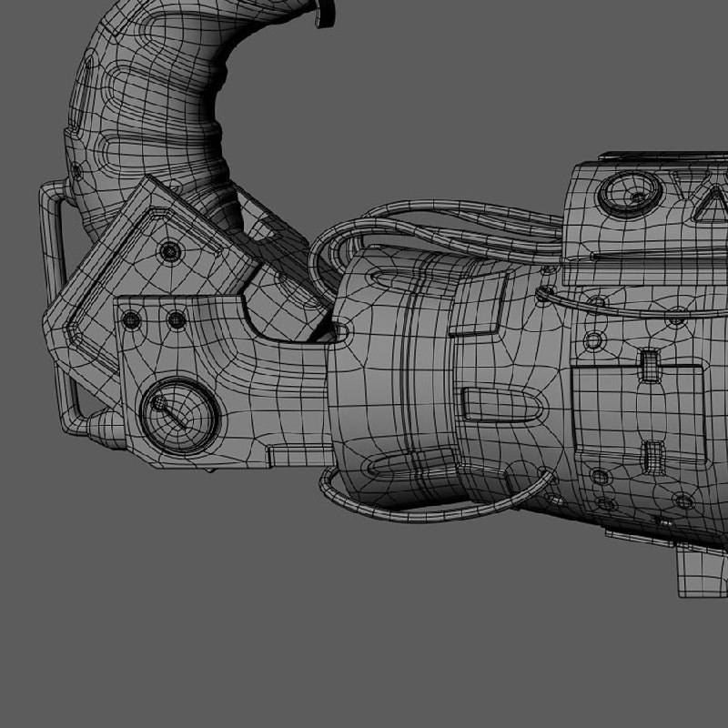Select the upper clip on the side panel
Image resolution: width=728 pixels, height=728 pixels.
650,365
